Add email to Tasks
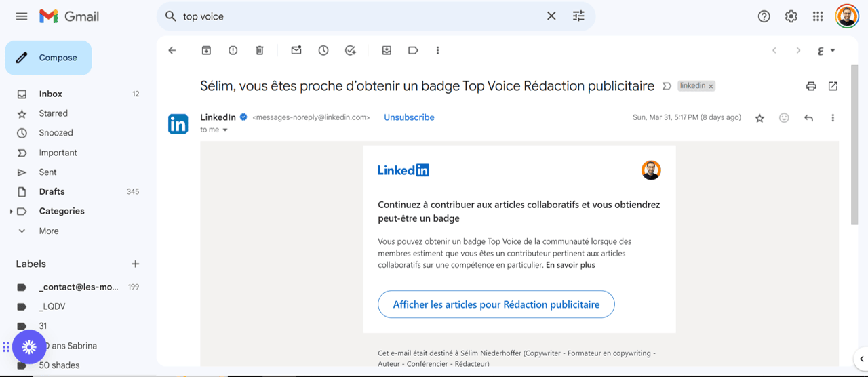This screenshot has height=377, width=868. coord(351,50)
